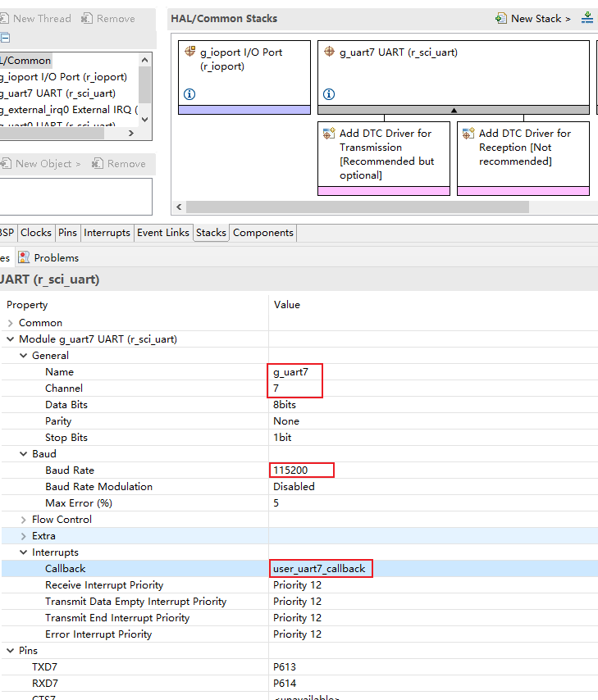This screenshot has height=700, width=598.
Task: Click the Problems tab icon
Action: tap(24, 257)
